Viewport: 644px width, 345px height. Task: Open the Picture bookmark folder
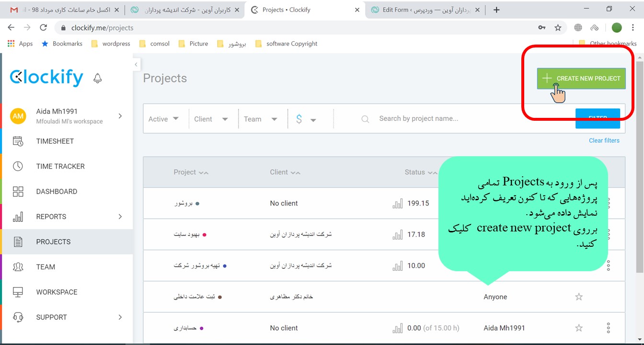pos(193,44)
